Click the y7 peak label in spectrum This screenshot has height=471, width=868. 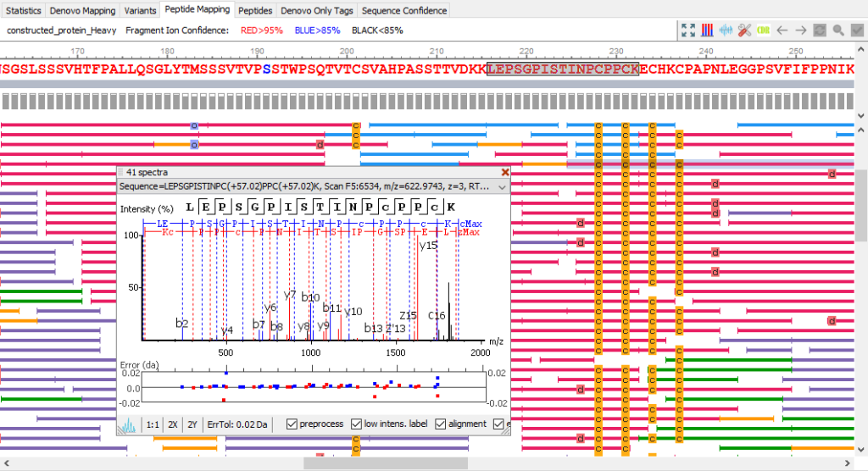[x=290, y=295]
